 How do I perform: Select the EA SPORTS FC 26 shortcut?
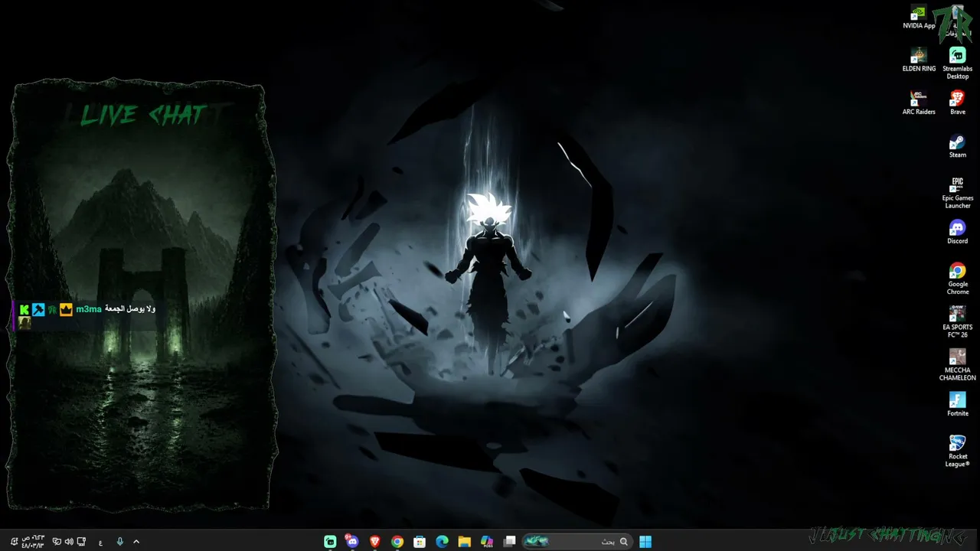click(957, 322)
